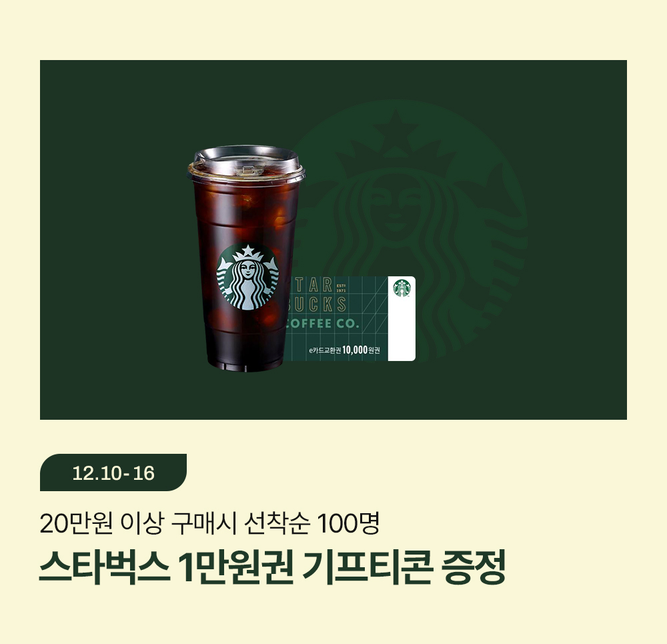Click the Starbucks siren logo on the cup
The image size is (667, 644).
point(247,277)
